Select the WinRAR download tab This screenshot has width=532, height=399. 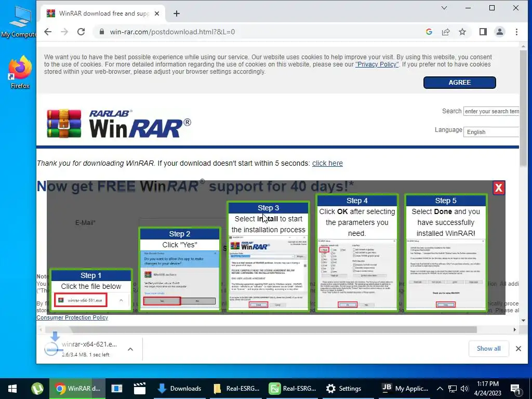103,14
